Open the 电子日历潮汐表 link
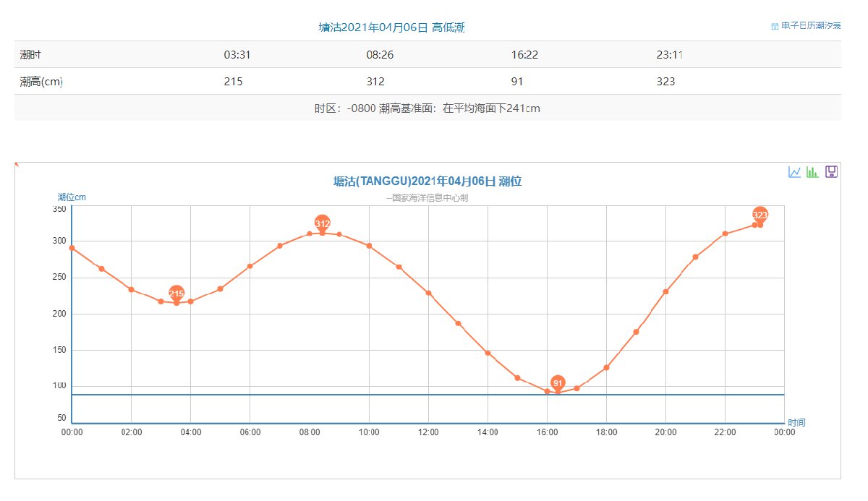The height and width of the screenshot is (501, 868). (x=811, y=25)
